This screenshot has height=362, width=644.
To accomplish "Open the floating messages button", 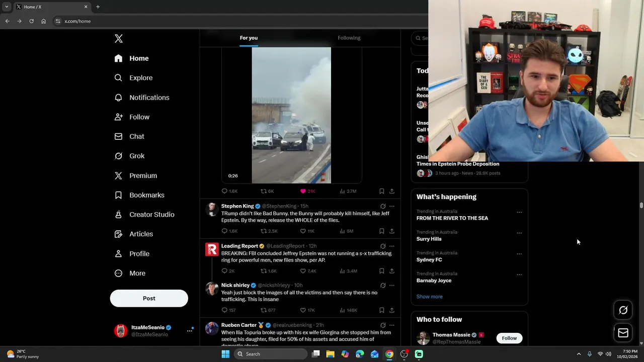I will pos(623,333).
